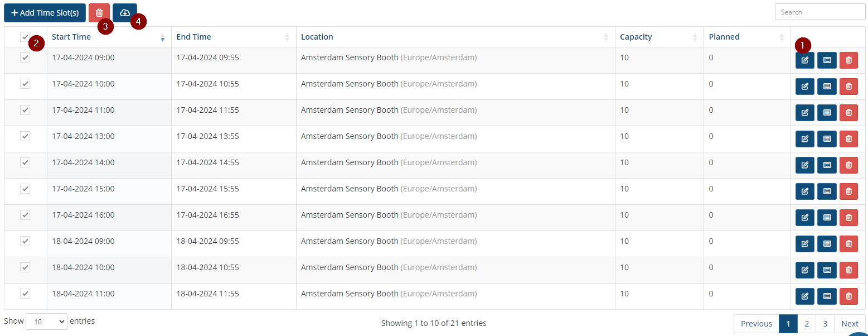Image resolution: width=868 pixels, height=336 pixels.
Task: Edit the 17-04-2024 09:00 time slot
Action: tap(804, 60)
